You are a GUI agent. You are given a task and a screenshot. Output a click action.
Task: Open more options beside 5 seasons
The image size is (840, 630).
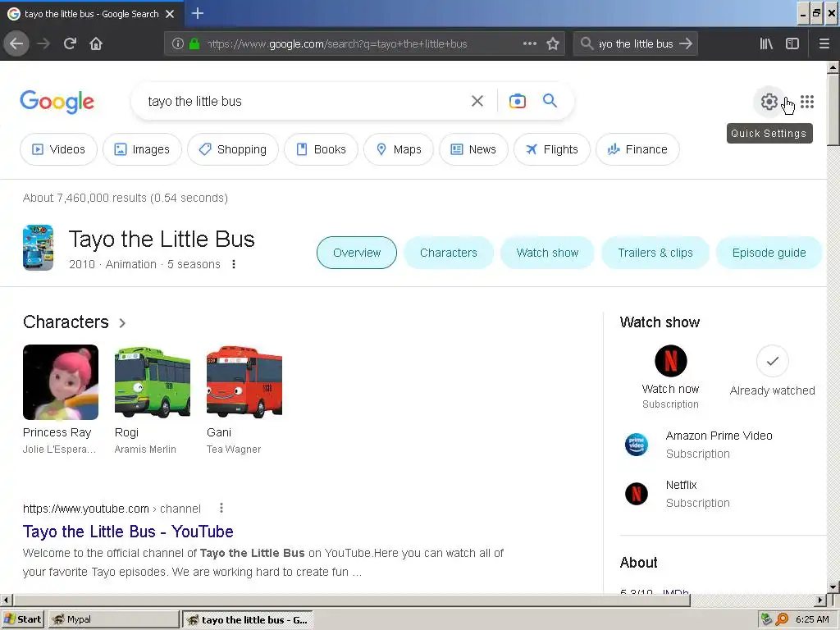[x=234, y=264]
